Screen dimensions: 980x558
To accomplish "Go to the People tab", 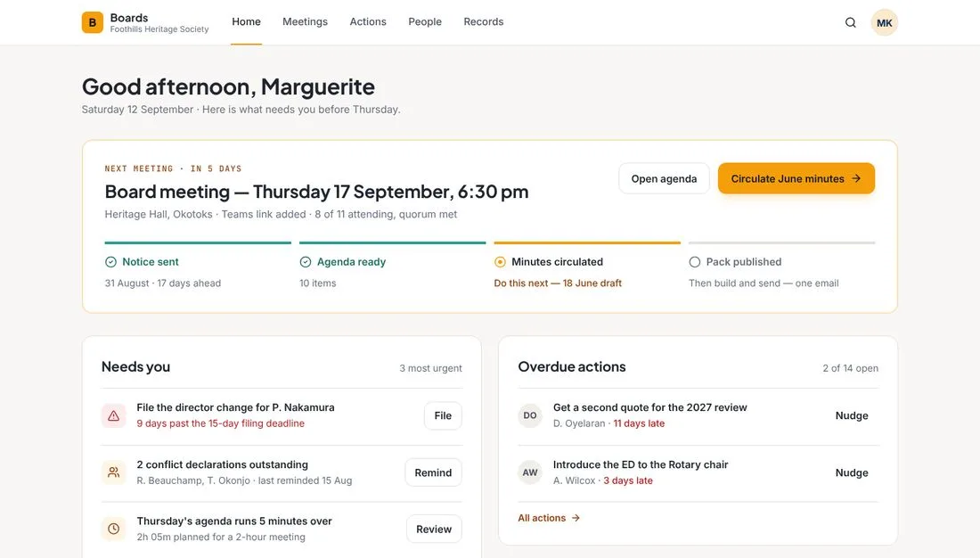I will (425, 22).
